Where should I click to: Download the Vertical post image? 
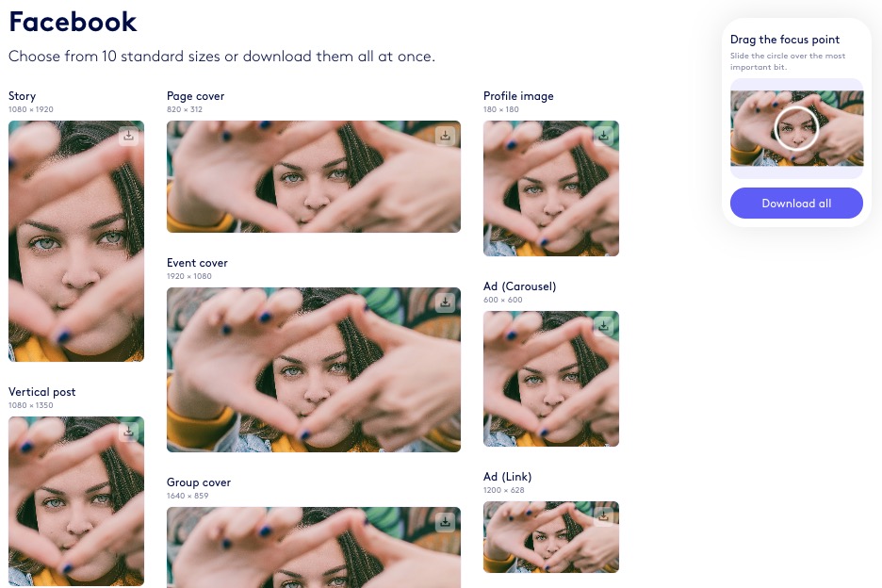(x=129, y=433)
